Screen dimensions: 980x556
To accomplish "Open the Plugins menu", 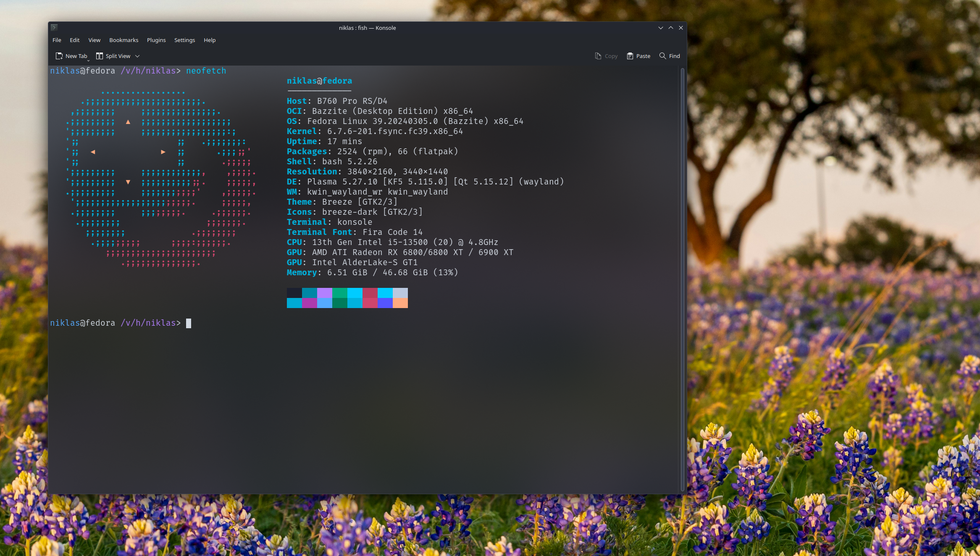I will [156, 40].
